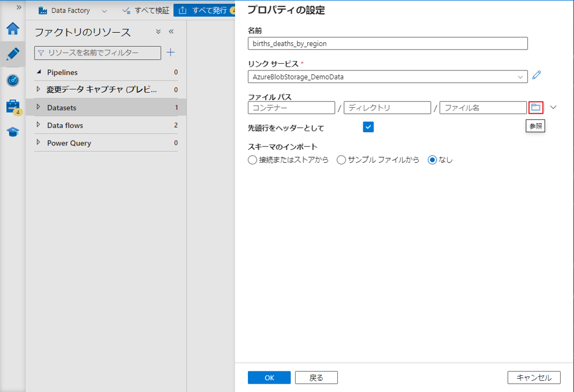Viewport: 574px width, 392px height.
Task: Expand the Data flows tree node
Action: pos(38,125)
